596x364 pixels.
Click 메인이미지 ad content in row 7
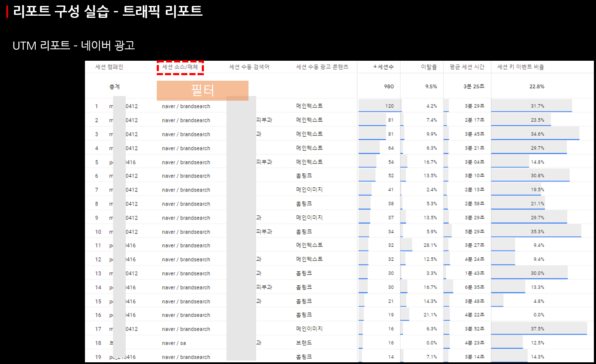point(309,189)
